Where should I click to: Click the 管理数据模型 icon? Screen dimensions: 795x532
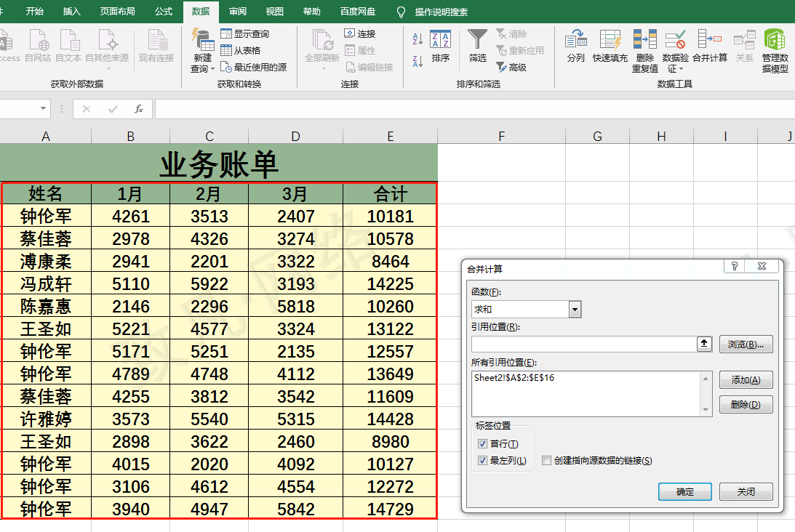point(775,39)
